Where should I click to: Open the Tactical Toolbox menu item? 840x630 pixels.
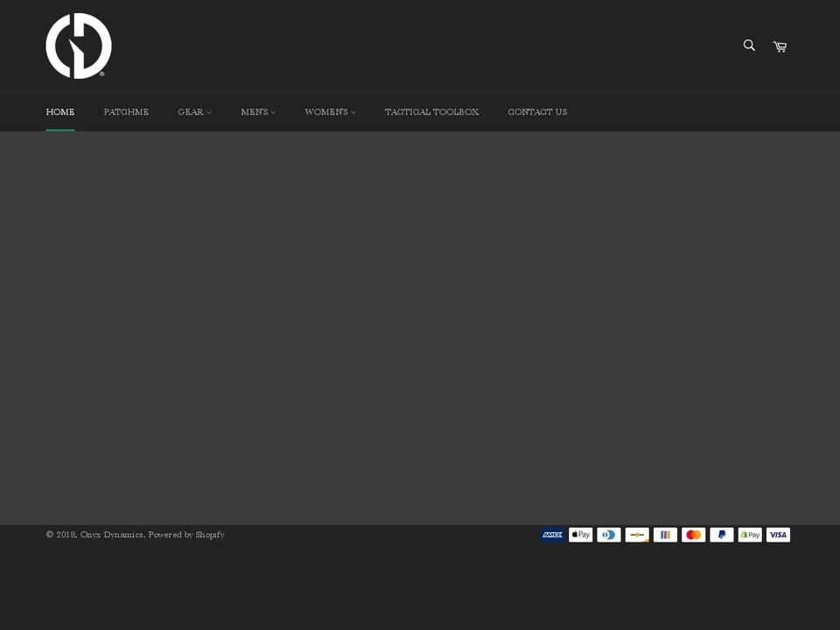(431, 112)
